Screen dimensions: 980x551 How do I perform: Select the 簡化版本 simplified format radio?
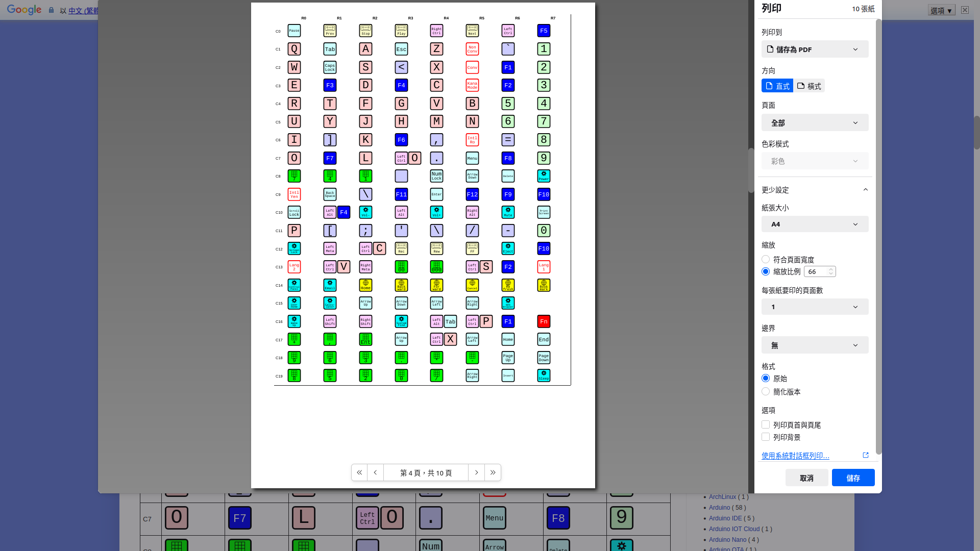pos(766,391)
